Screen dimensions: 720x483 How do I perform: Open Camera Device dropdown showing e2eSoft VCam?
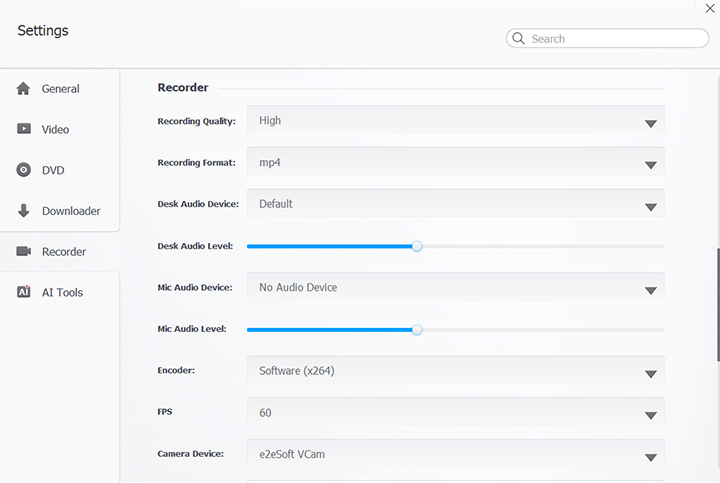coord(456,454)
